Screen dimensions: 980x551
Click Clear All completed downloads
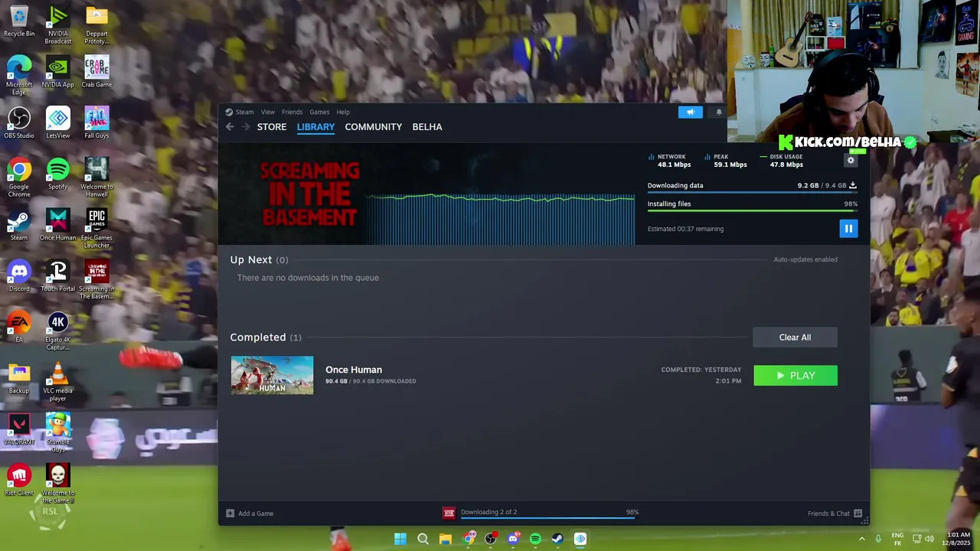795,337
